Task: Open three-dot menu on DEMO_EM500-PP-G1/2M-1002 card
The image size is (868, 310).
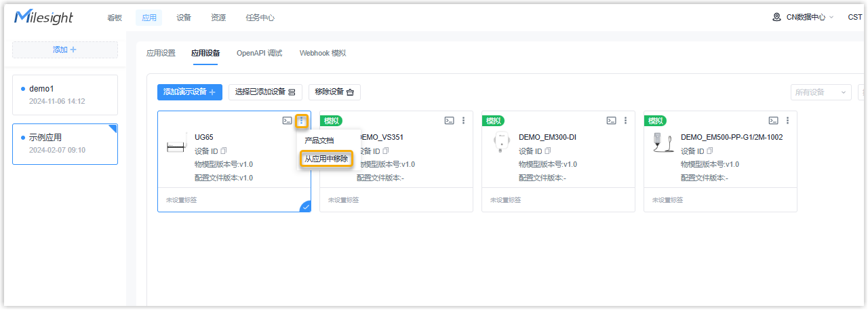Action: [788, 121]
